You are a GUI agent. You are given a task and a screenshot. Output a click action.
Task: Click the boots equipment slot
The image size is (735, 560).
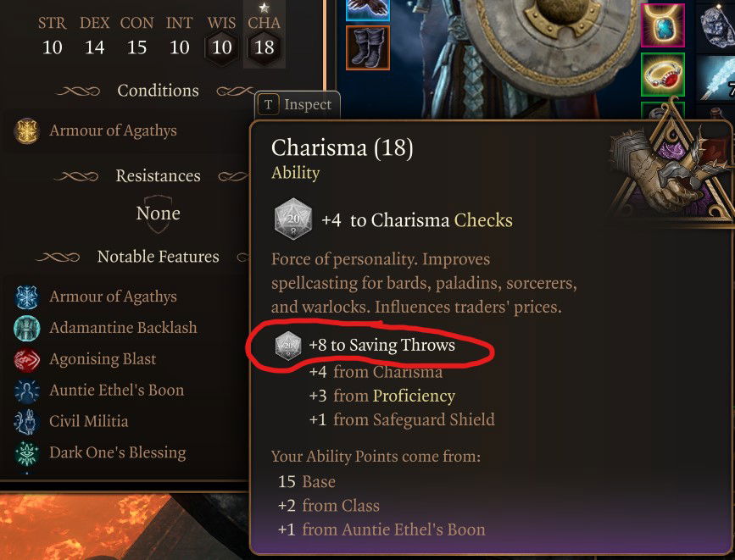[368, 47]
